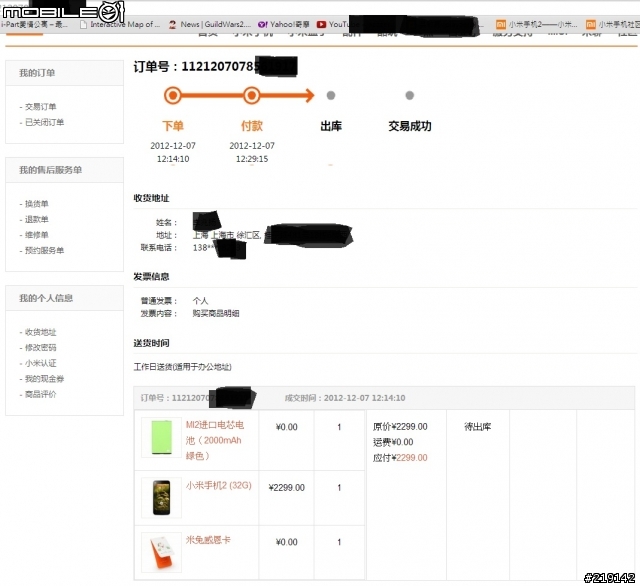
Task: Open the 米兔感恩卡 product link
Action: tap(208, 540)
